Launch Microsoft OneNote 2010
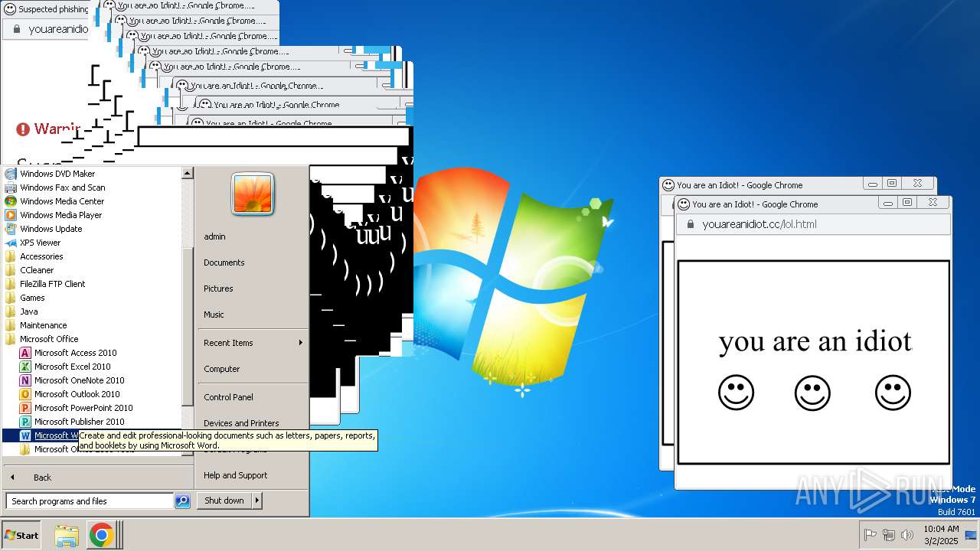This screenshot has height=551, width=980. (79, 380)
